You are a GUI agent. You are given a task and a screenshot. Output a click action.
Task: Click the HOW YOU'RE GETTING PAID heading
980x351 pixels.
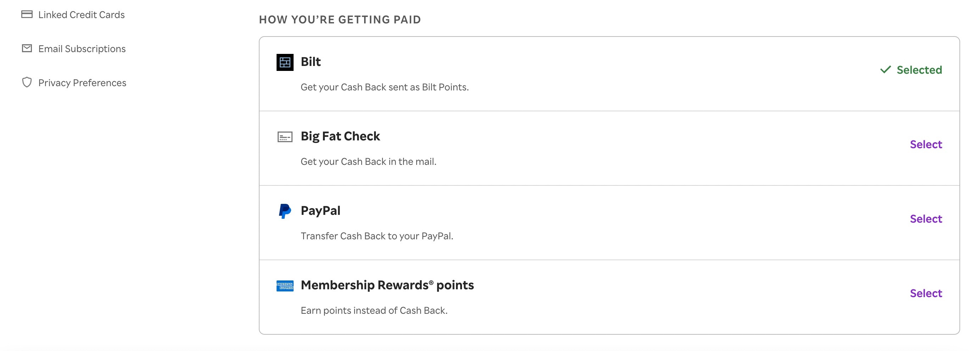[x=340, y=19]
